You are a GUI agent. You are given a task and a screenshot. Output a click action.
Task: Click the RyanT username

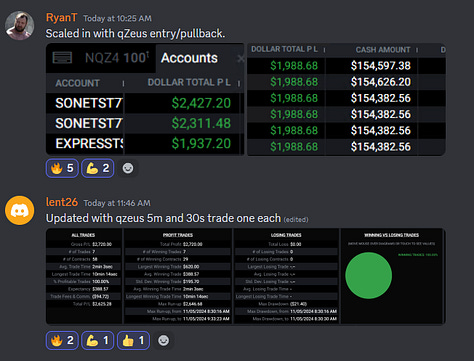[61, 18]
